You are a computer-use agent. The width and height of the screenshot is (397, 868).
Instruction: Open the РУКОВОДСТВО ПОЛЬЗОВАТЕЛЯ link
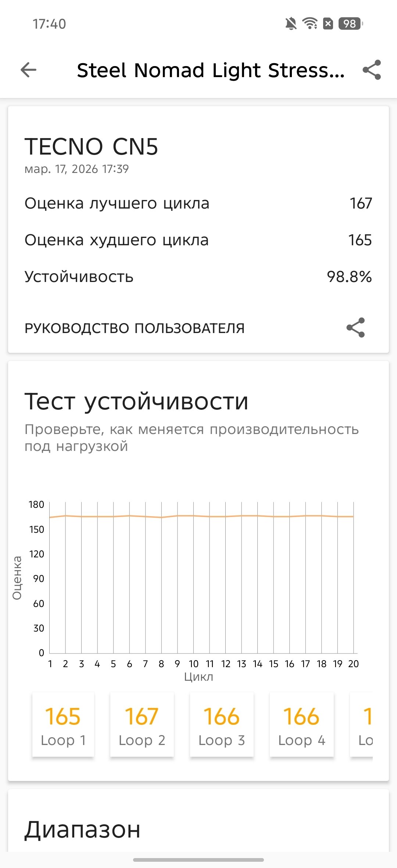click(135, 328)
